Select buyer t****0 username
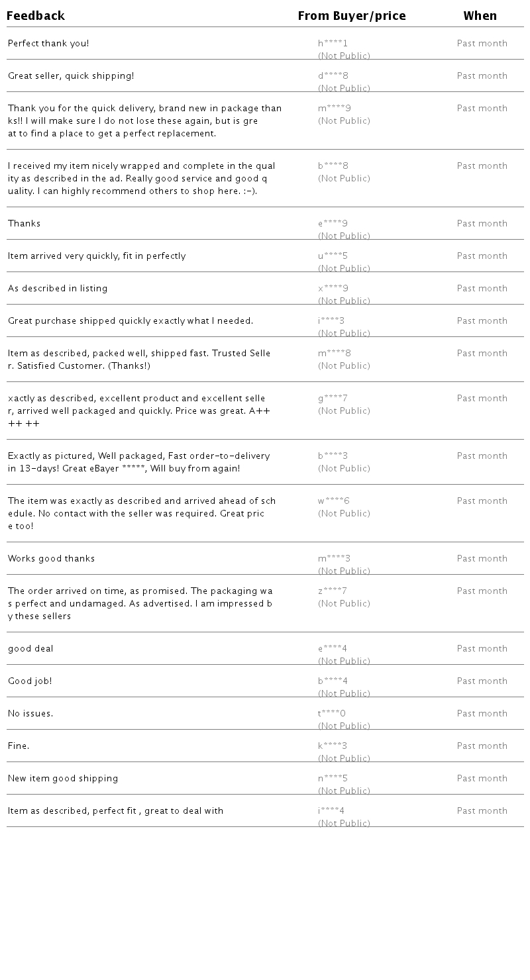This screenshot has width=530, height=980. 332,714
